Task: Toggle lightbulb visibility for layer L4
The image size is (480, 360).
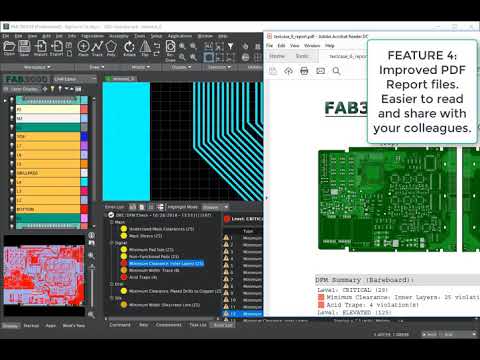Action: coord(12,182)
